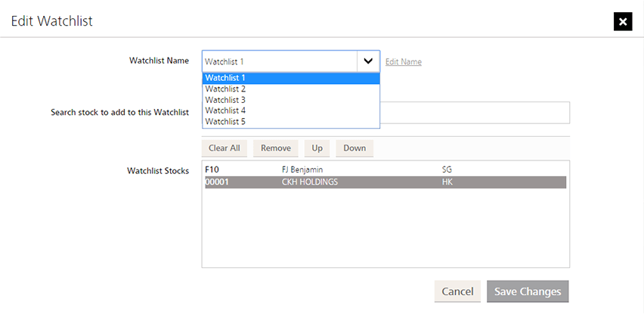Click the Save Changes button
The height and width of the screenshot is (314, 644).
point(528,291)
